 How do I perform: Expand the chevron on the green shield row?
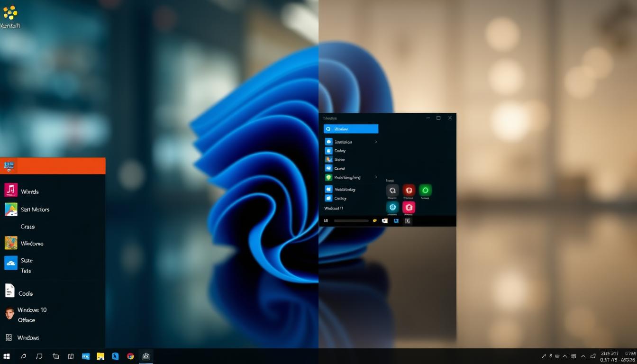point(376,177)
